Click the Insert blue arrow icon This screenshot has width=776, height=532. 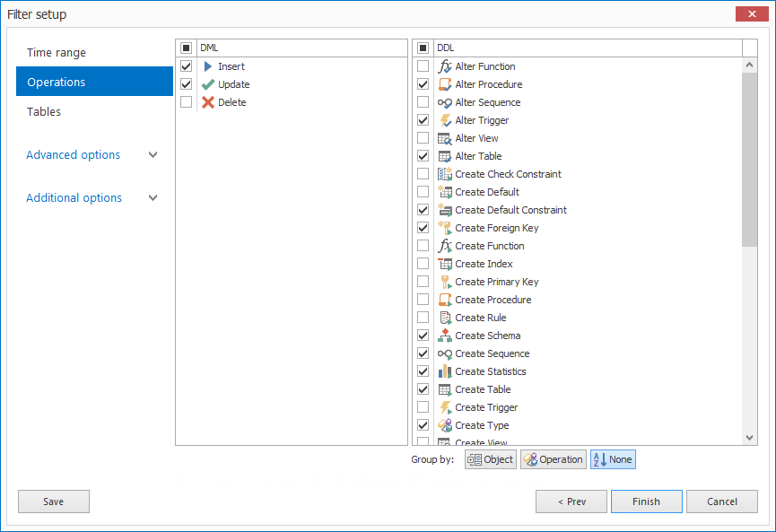[208, 66]
